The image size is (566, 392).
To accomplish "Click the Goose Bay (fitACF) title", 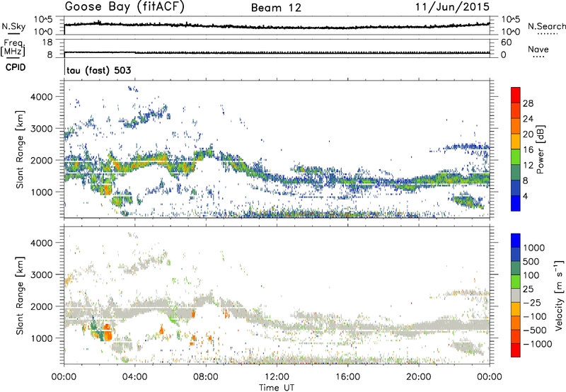I will 125,7.
